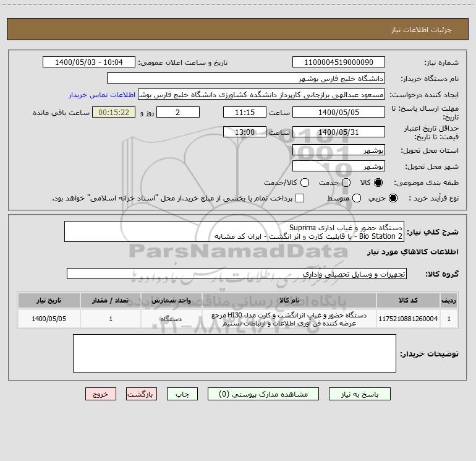The height and width of the screenshot is (461, 476).
Task: Click the need number field 1100004519000090
Action: pos(339,62)
